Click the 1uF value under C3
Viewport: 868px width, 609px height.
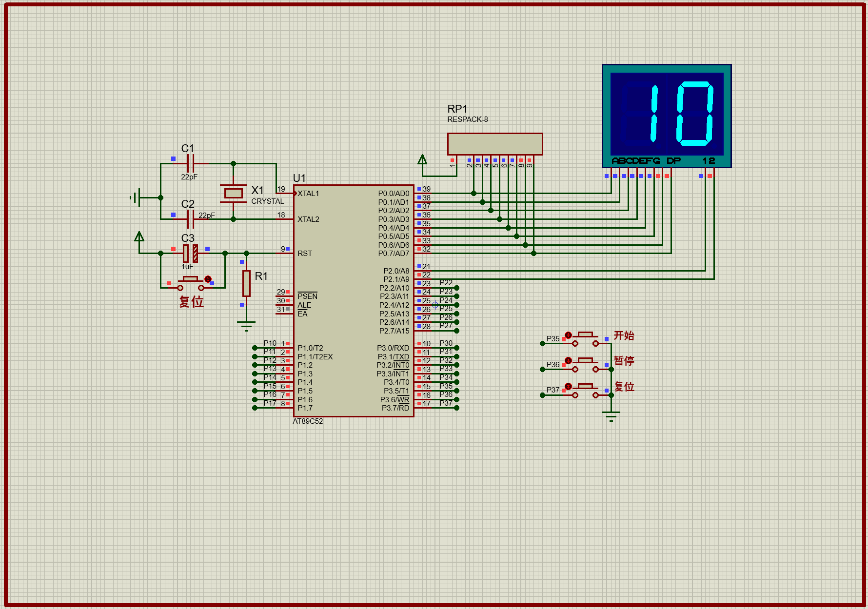coord(187,267)
